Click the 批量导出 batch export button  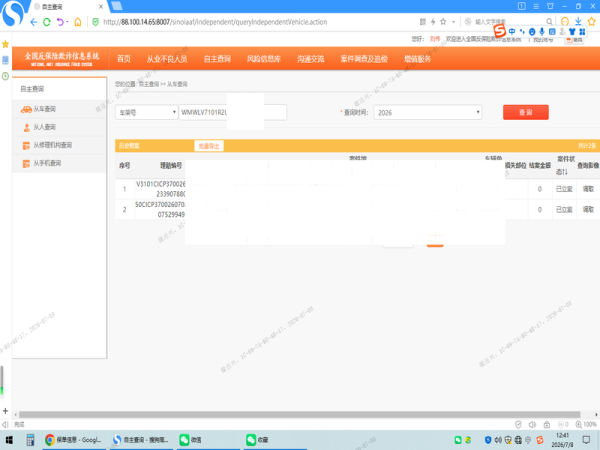point(209,146)
